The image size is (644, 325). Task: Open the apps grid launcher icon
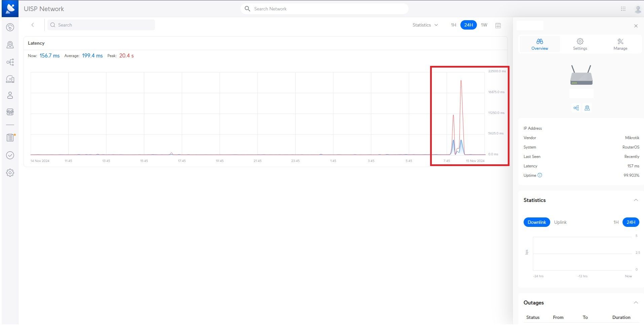tap(623, 9)
